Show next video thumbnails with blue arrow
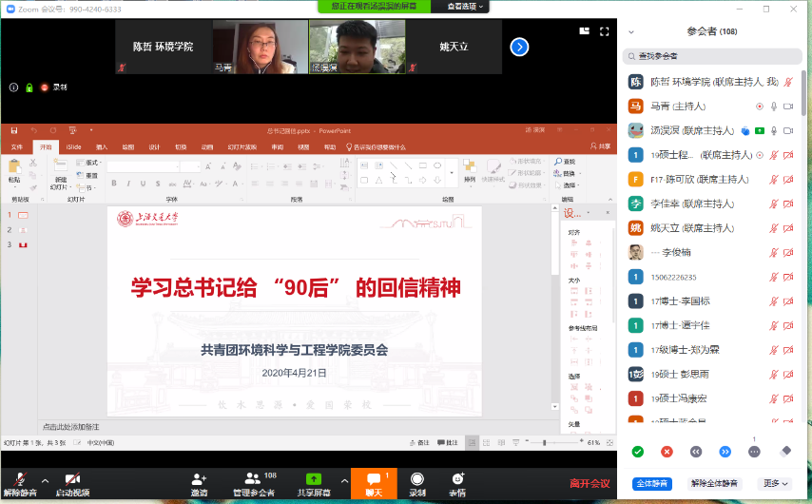The height and width of the screenshot is (504, 812). click(519, 47)
